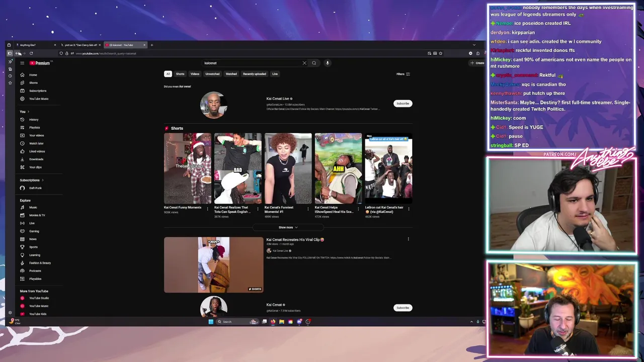Screen dimensions: 644x362
Task: Clear the search box with X
Action: [304, 63]
